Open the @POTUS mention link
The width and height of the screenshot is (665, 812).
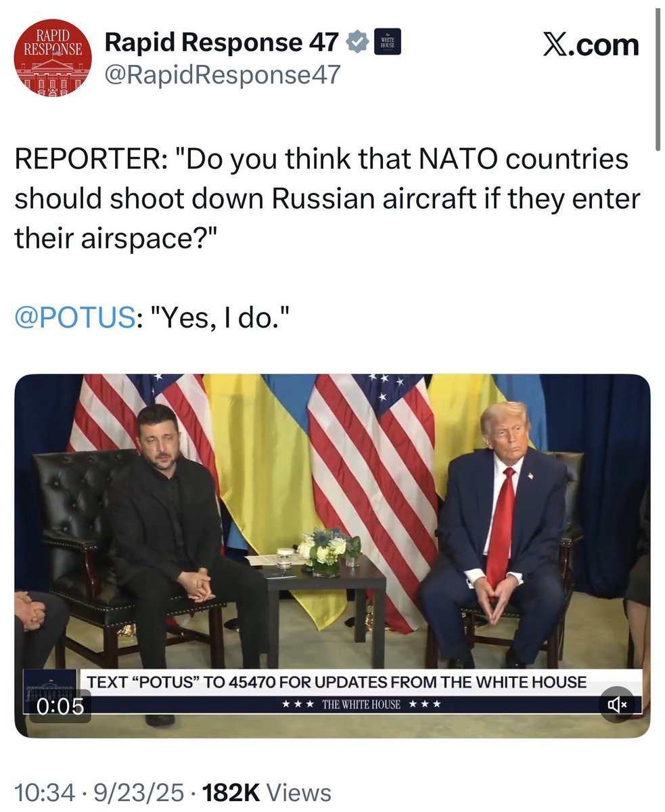pos(74,317)
